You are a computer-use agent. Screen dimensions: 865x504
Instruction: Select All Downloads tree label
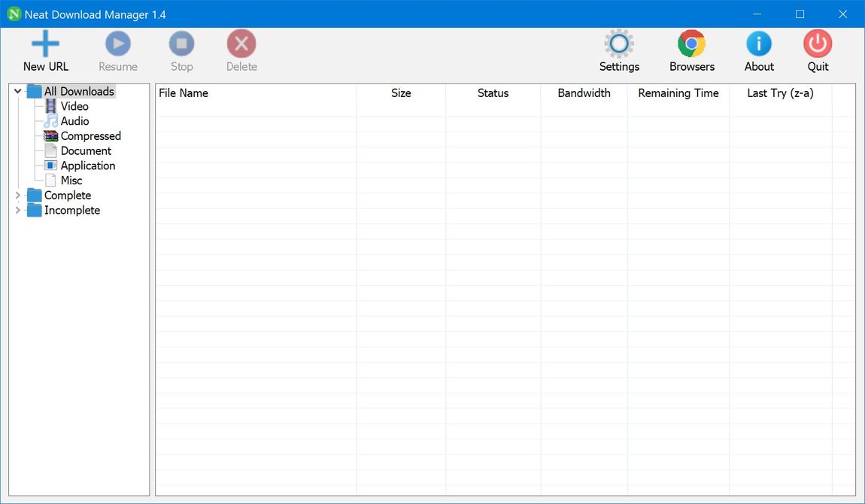[79, 91]
